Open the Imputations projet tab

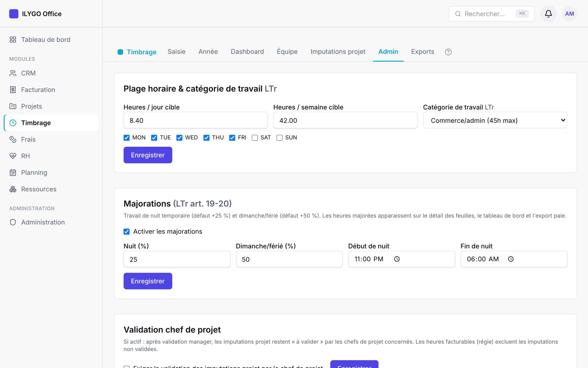(x=338, y=52)
